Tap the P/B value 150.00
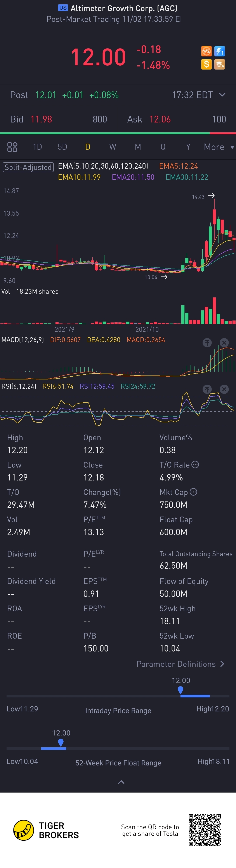236x868 pixels. (96, 648)
